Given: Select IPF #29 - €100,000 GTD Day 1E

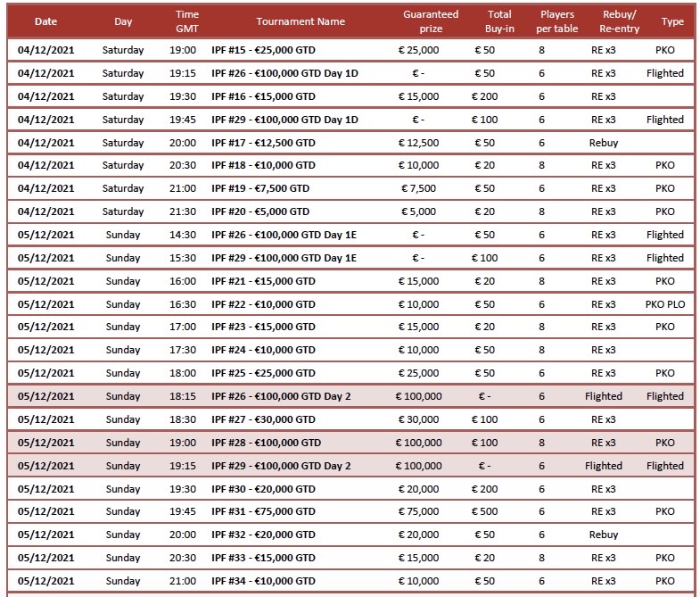Looking at the screenshot, I should coord(284,258).
